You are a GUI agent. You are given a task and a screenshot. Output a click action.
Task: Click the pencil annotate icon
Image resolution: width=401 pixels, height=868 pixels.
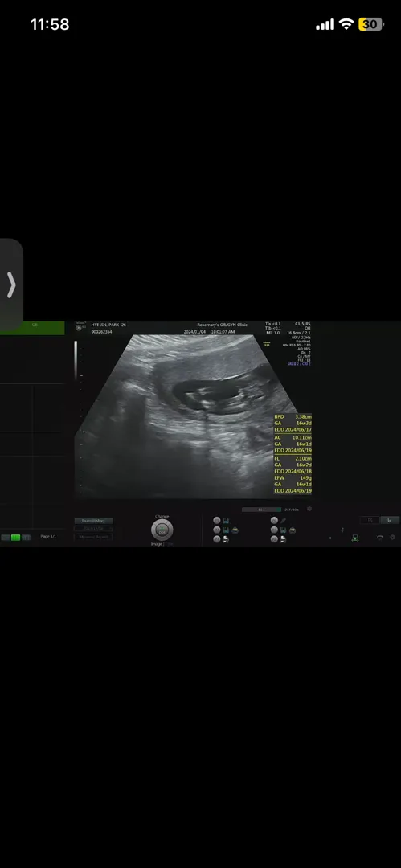coord(284,521)
